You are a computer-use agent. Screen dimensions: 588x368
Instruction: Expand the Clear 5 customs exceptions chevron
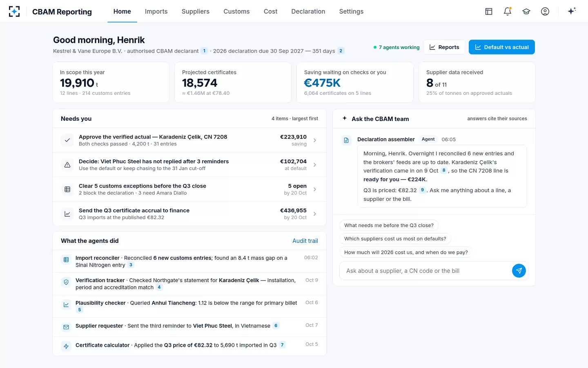click(315, 189)
